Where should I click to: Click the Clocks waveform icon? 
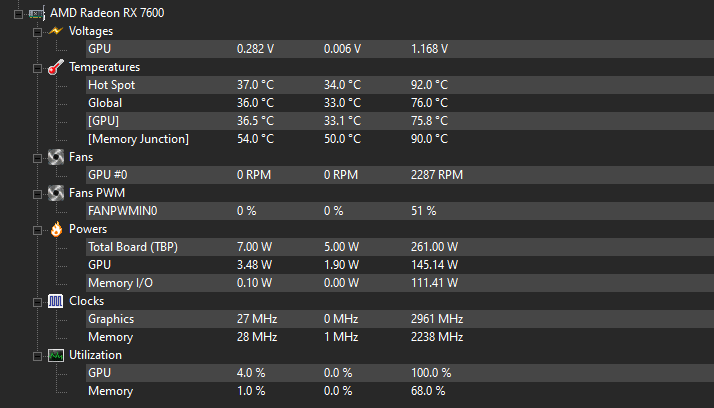pyautogui.click(x=55, y=301)
